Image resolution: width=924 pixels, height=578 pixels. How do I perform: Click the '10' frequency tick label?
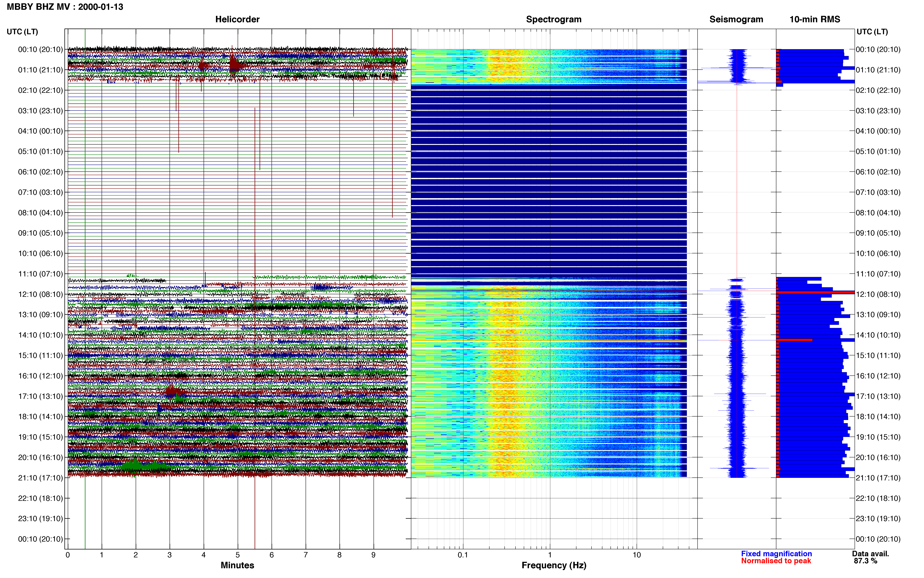pyautogui.click(x=637, y=555)
